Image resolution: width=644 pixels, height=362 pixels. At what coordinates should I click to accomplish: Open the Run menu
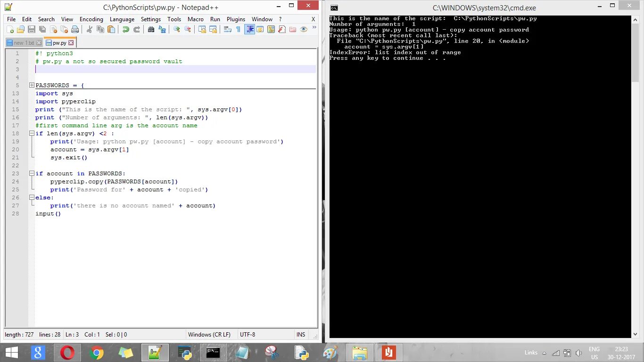(x=215, y=19)
